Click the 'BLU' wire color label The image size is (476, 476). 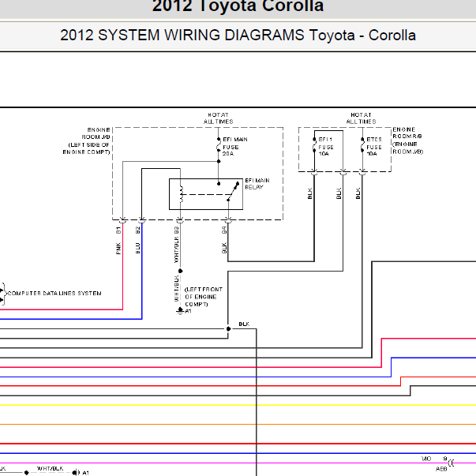[138, 249]
